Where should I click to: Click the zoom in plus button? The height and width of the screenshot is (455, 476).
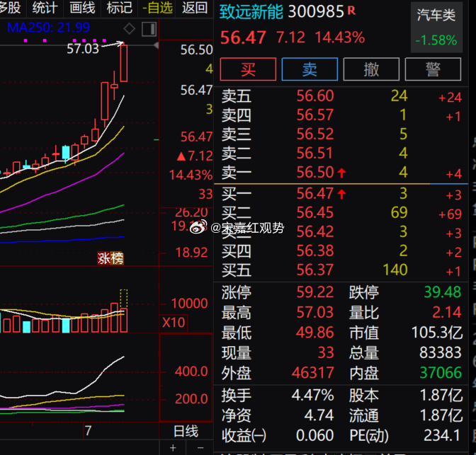pos(173,448)
